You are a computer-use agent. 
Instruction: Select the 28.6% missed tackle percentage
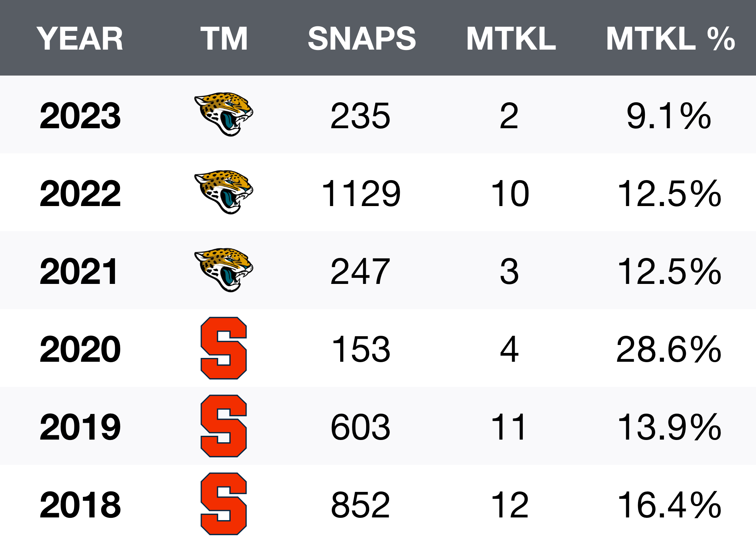tap(669, 350)
